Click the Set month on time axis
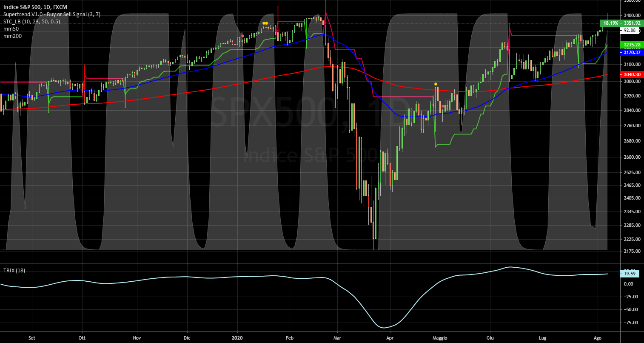 click(x=31, y=338)
